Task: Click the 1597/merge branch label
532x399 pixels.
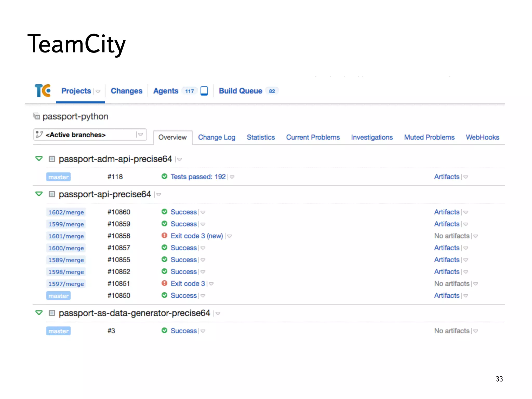Action: click(66, 284)
